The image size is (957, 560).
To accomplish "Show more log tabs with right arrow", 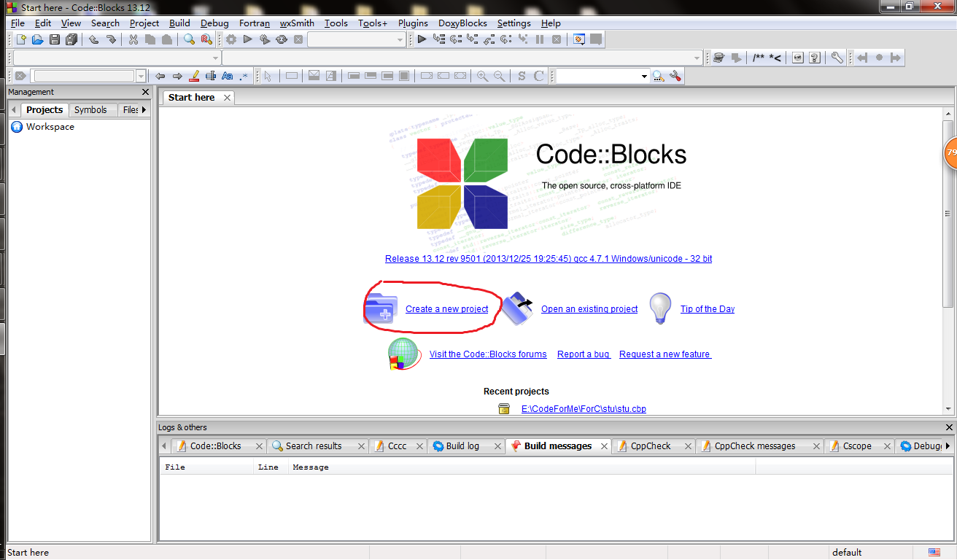I will pos(948,446).
